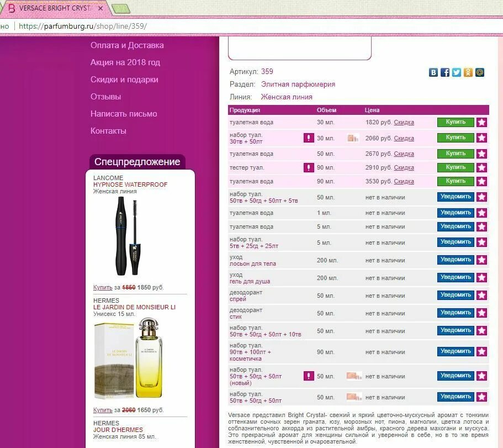The width and height of the screenshot is (503, 448).
Task: Close the Versace Bright Crystal browser tab
Action: pyautogui.click(x=100, y=8)
